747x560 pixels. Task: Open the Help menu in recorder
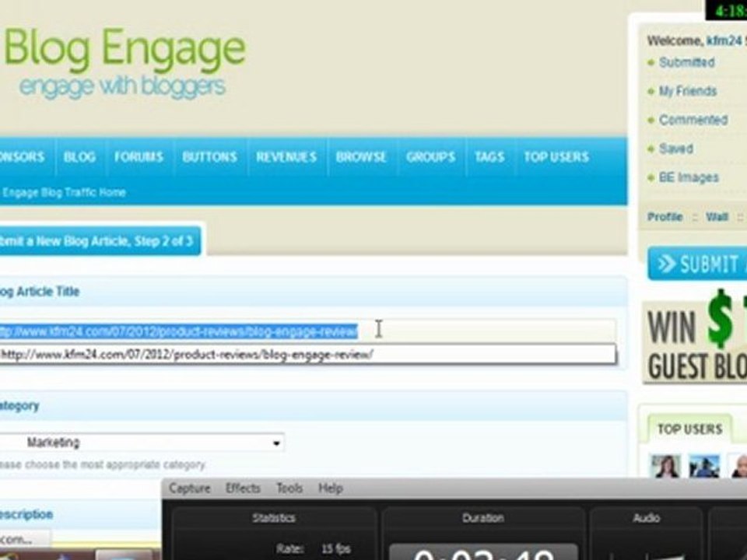coord(331,488)
